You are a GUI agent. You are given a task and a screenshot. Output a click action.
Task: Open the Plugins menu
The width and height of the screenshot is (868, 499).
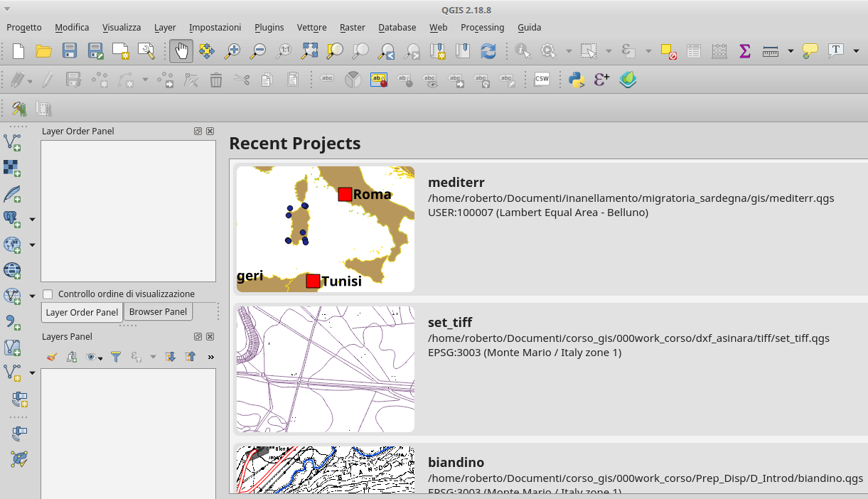click(x=269, y=27)
